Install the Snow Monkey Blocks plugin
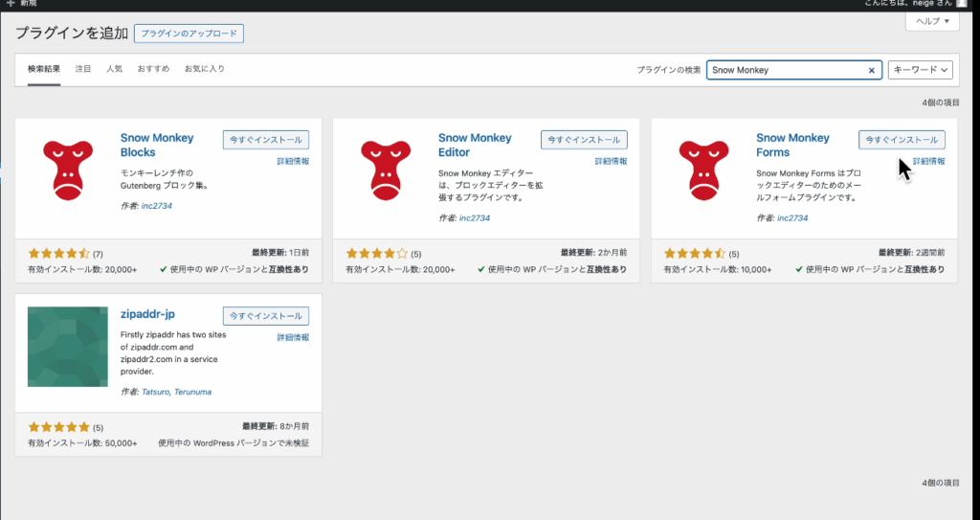The height and width of the screenshot is (520, 980). click(x=266, y=140)
